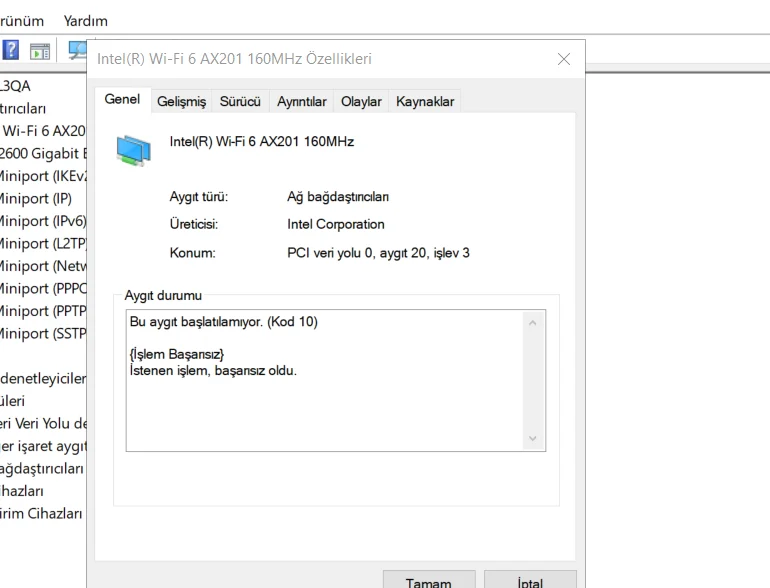770x588 pixels.
Task: Click the '{İşlem Başarısız}' line
Action: [177, 354]
